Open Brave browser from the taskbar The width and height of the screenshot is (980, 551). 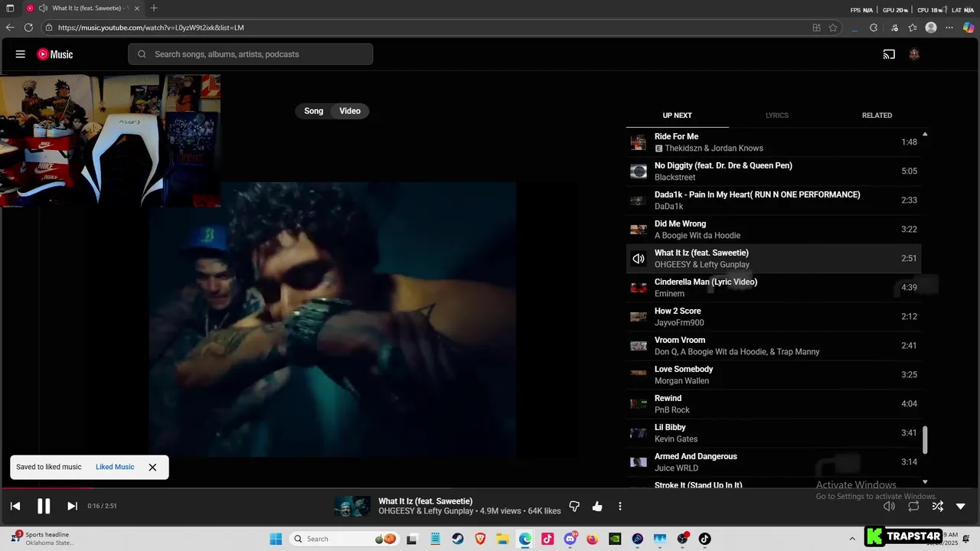(480, 539)
